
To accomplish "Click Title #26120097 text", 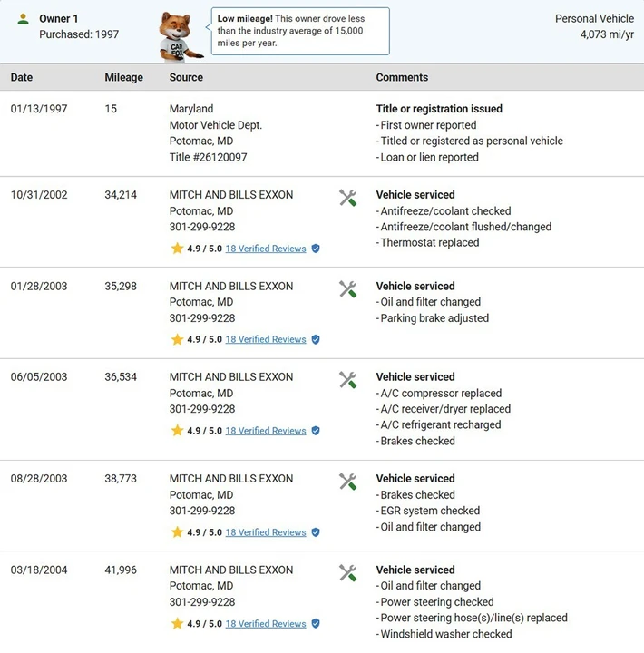I will [209, 157].
